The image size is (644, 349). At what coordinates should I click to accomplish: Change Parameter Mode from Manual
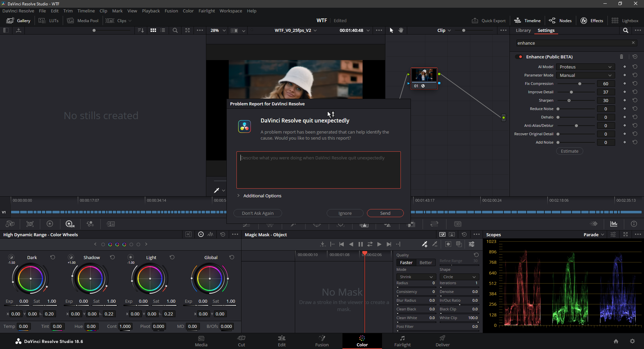coord(585,75)
